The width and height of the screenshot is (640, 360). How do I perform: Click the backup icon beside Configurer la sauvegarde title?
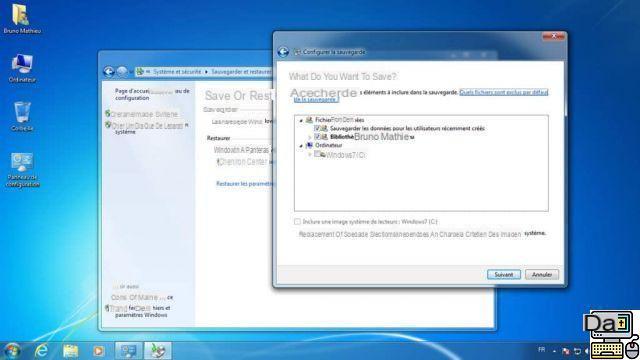298,52
